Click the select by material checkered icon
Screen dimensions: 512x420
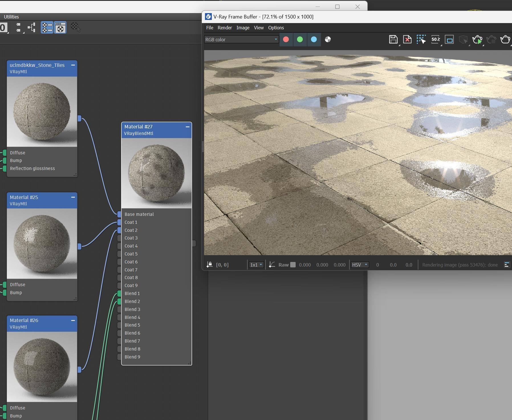pos(76,27)
